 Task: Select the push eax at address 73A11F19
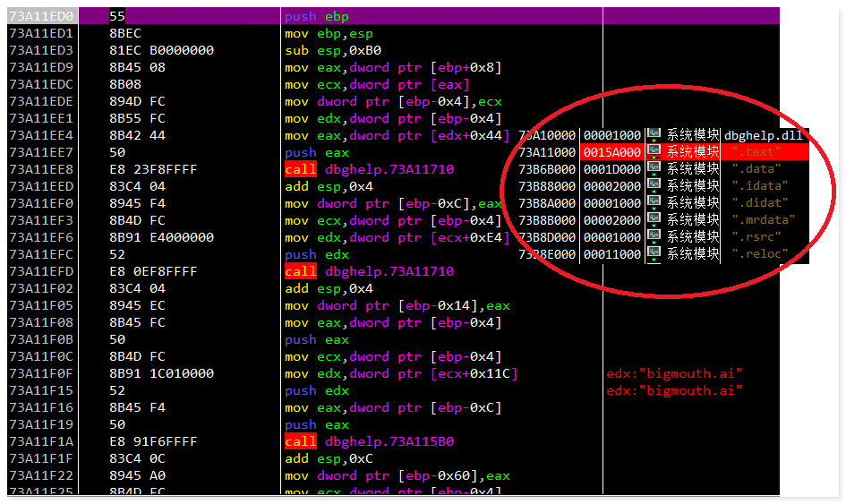(x=317, y=424)
